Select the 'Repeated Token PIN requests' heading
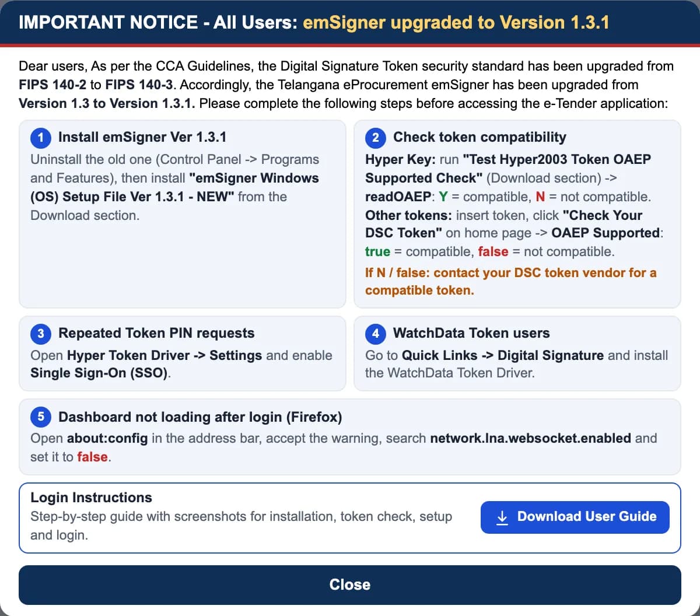The width and height of the screenshot is (700, 616). coord(156,333)
